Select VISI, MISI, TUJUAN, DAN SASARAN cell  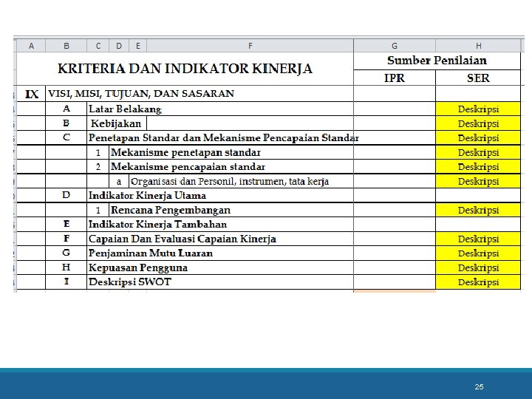pos(199,94)
